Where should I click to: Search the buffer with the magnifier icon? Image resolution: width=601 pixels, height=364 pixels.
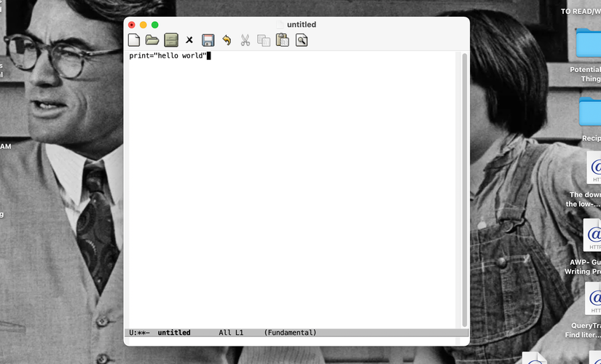[302, 40]
